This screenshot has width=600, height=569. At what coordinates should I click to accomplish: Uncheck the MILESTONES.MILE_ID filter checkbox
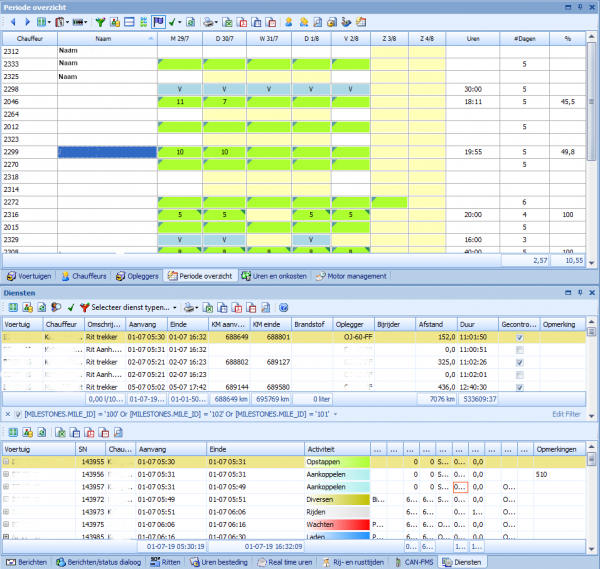[18, 414]
